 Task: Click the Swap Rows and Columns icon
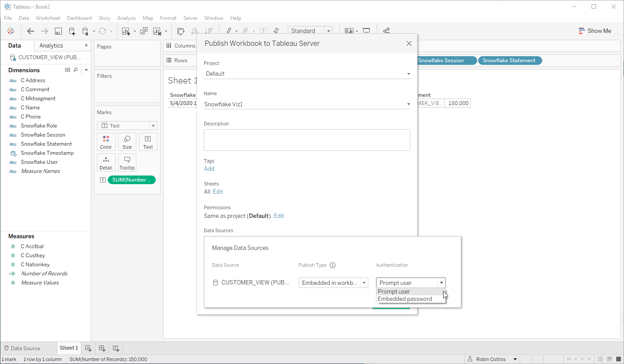click(x=181, y=31)
